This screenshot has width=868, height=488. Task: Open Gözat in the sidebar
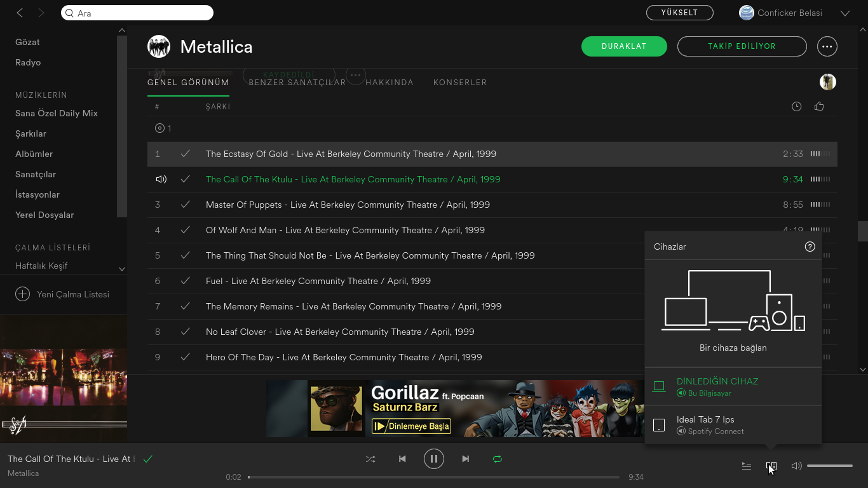27,42
